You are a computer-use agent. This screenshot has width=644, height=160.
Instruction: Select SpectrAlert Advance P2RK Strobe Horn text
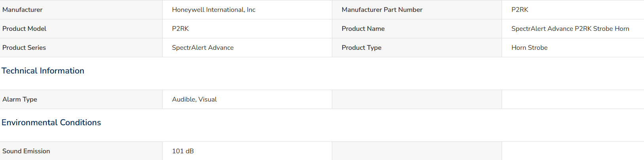coord(570,28)
